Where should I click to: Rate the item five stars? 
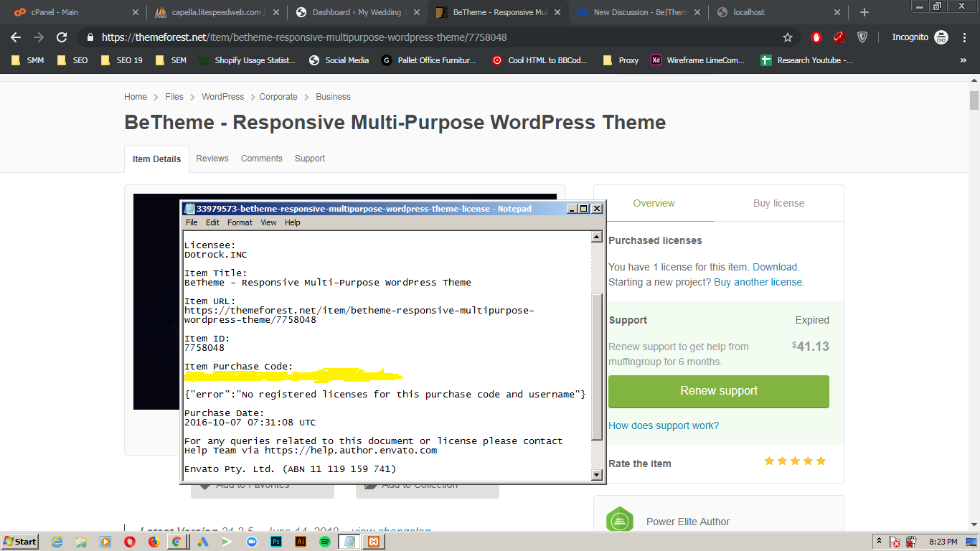821,461
